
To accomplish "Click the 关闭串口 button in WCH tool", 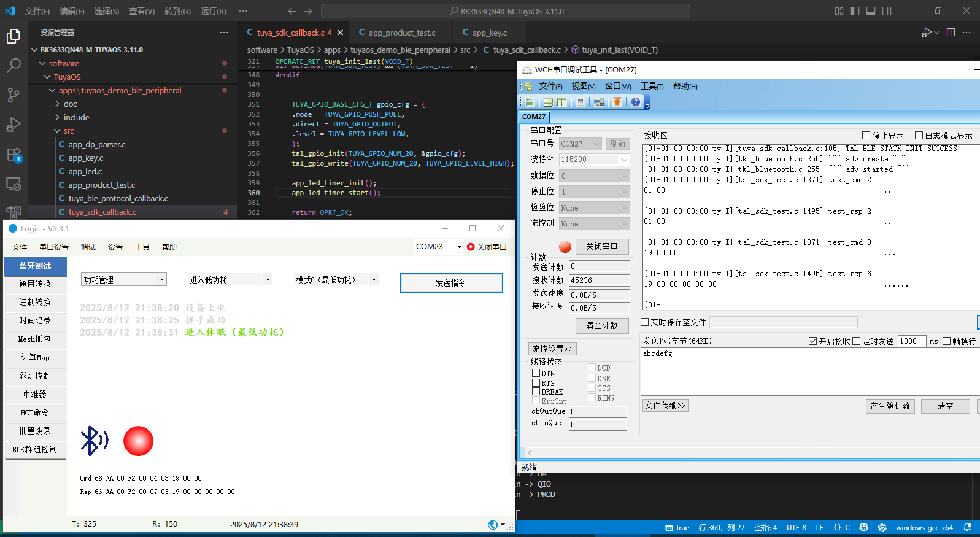I will pos(602,246).
